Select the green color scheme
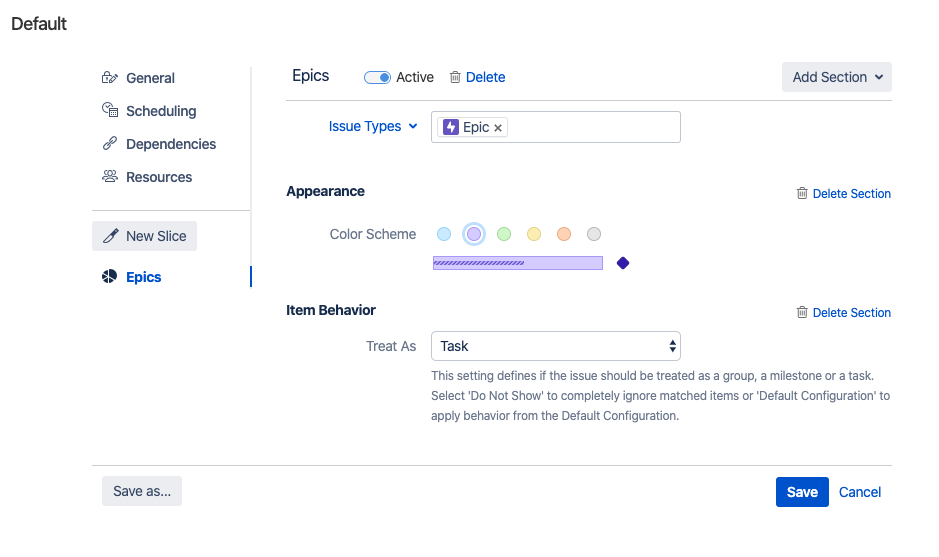 pos(504,234)
